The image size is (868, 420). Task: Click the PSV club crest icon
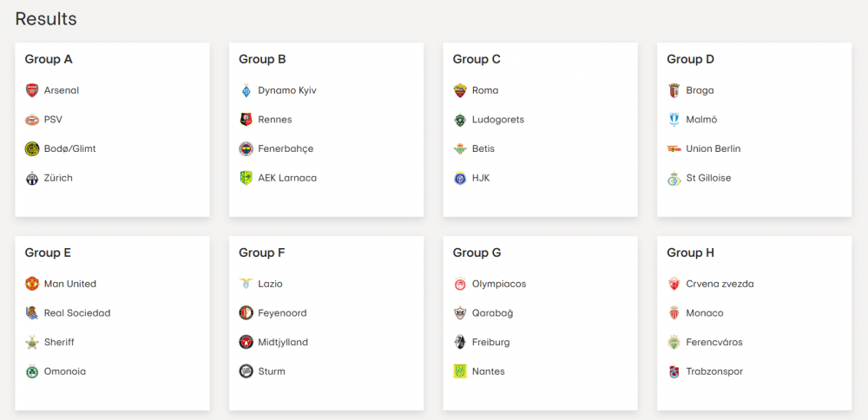pyautogui.click(x=32, y=120)
